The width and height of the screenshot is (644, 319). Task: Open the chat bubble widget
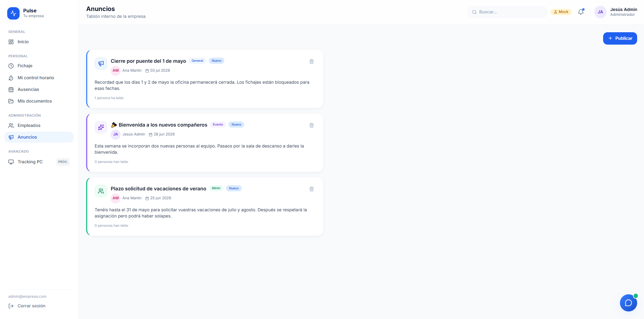click(x=628, y=303)
